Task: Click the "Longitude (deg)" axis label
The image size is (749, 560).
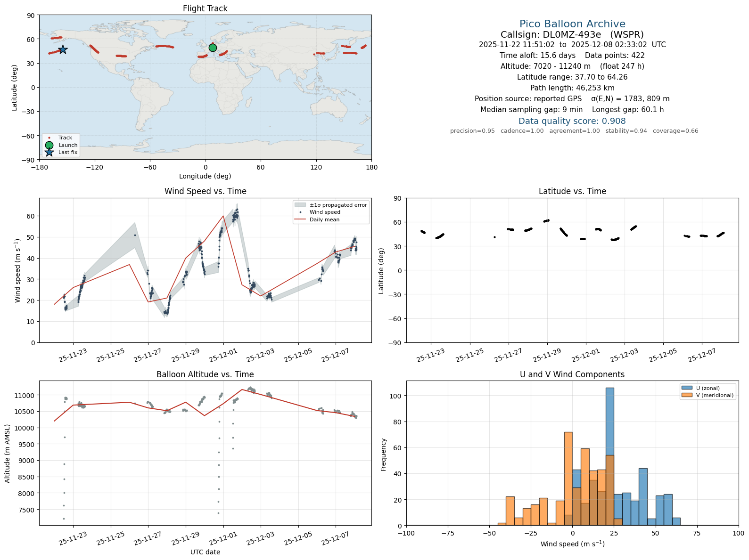Action: click(205, 176)
